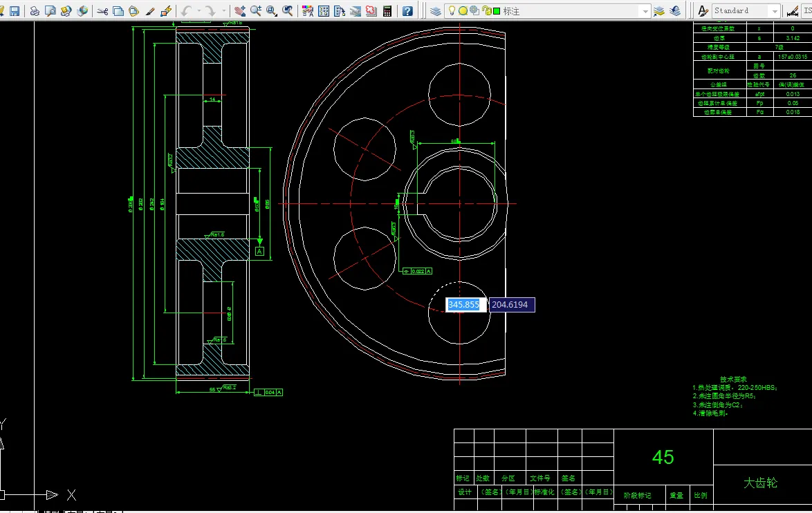Select Zoom Realtime tool
Image resolution: width=812 pixels, height=513 pixels.
[255, 11]
